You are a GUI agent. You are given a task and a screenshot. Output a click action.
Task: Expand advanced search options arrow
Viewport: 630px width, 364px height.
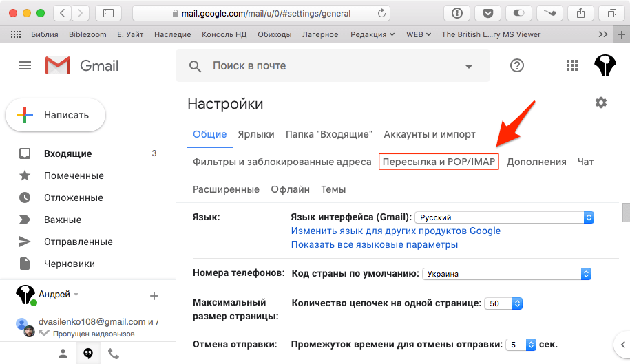pyautogui.click(x=468, y=67)
